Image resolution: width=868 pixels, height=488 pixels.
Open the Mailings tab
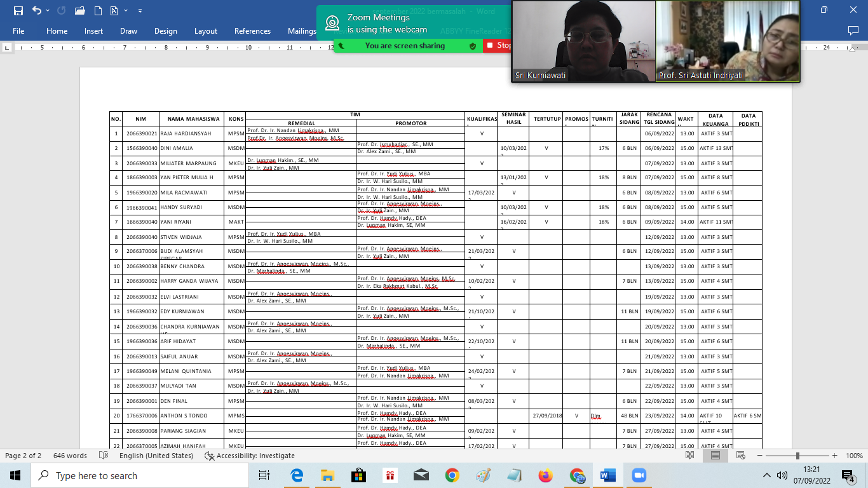301,31
